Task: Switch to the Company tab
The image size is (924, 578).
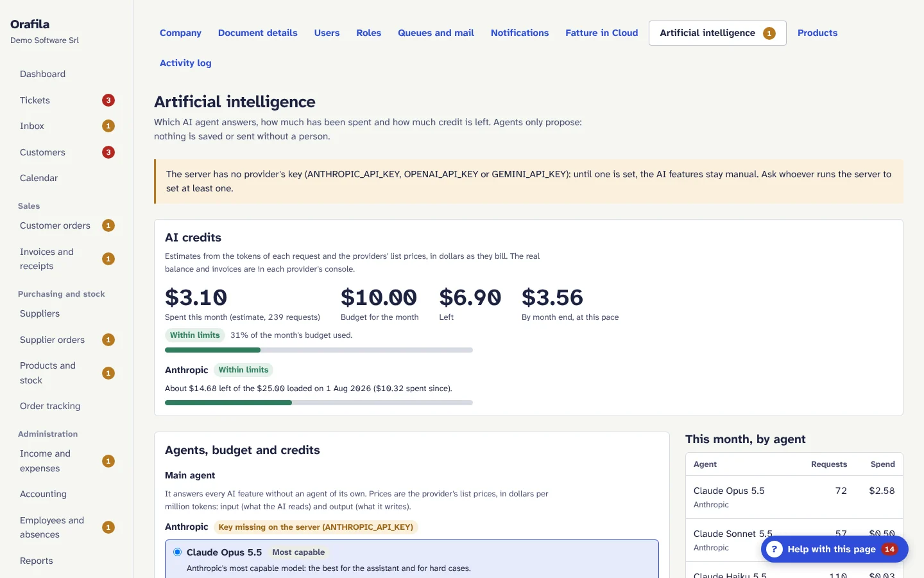Action: pyautogui.click(x=180, y=33)
